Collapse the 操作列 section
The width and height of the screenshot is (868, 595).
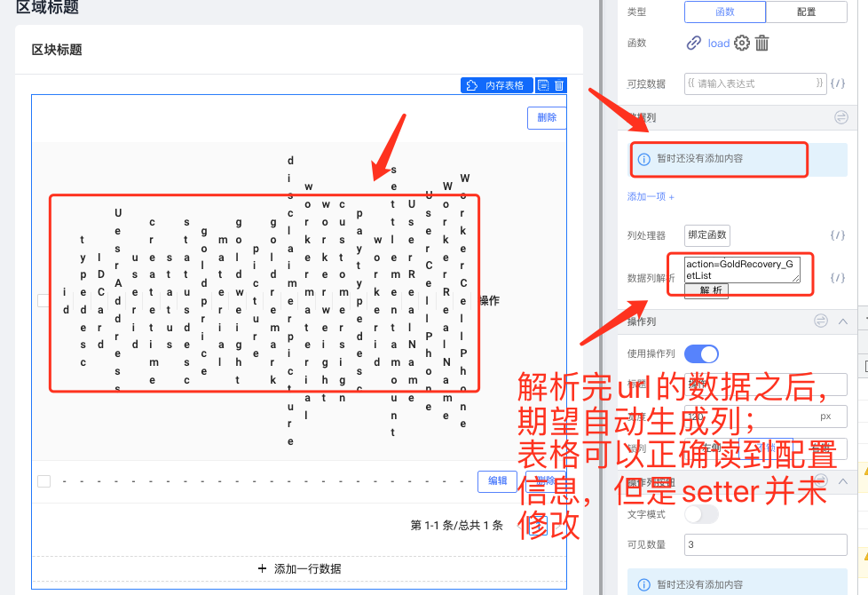pyautogui.click(x=843, y=321)
